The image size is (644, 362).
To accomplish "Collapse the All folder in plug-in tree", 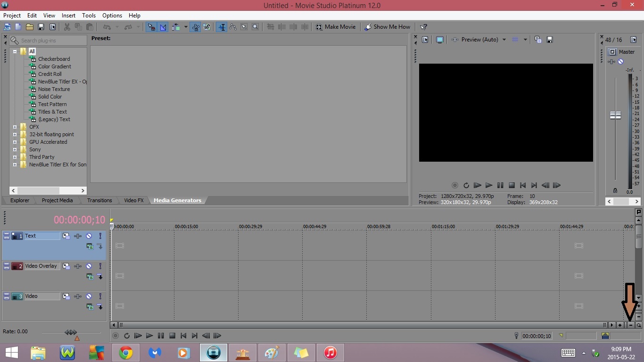I will point(15,51).
